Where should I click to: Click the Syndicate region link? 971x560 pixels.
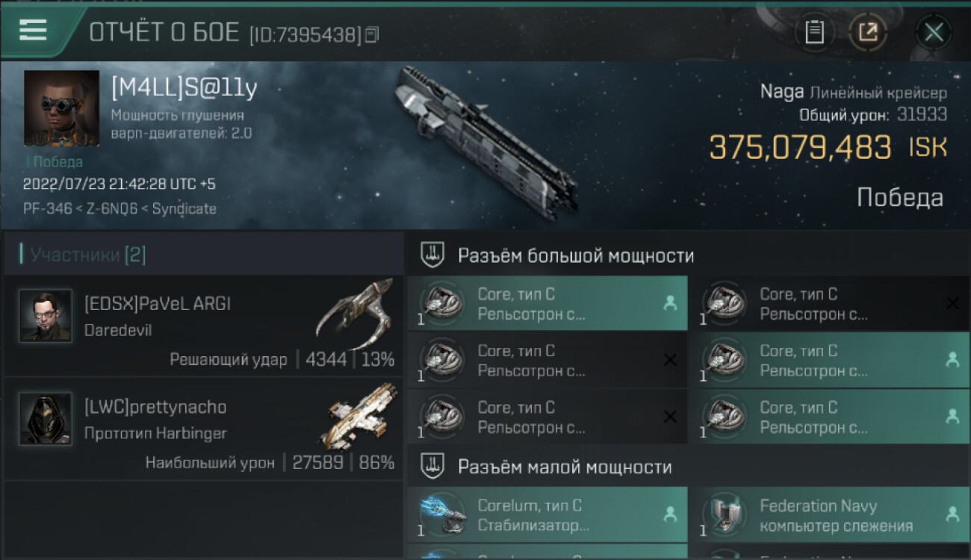tap(184, 209)
